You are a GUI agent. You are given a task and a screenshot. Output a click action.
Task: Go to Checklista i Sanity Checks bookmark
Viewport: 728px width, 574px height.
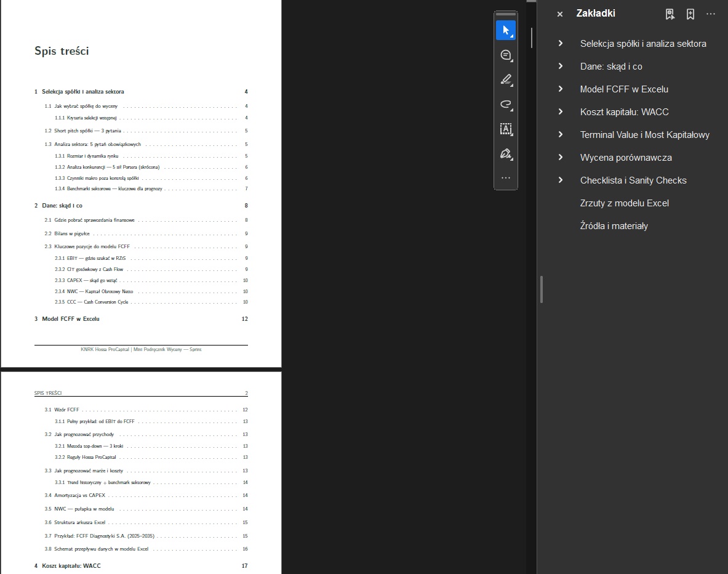(633, 180)
